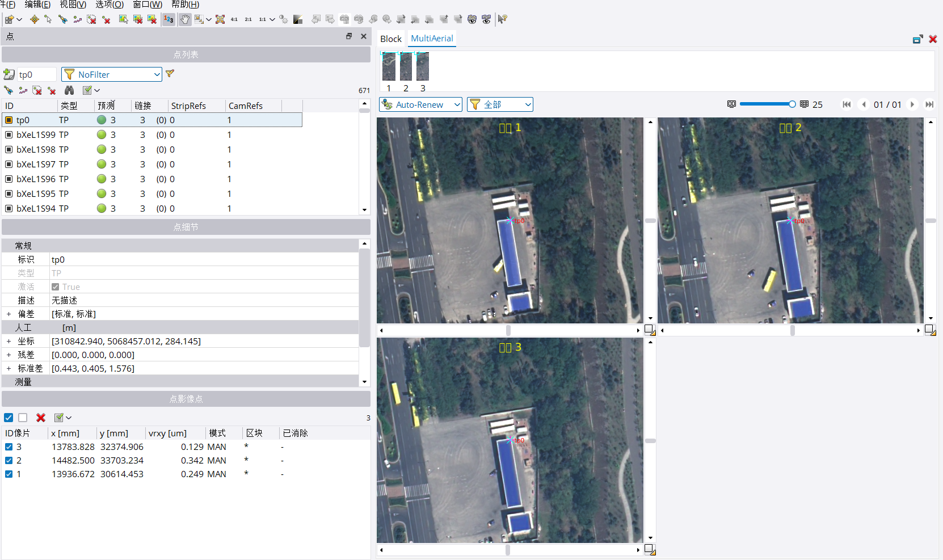The width and height of the screenshot is (943, 560).
Task: Click the float panel icon of point panel
Action: point(349,36)
